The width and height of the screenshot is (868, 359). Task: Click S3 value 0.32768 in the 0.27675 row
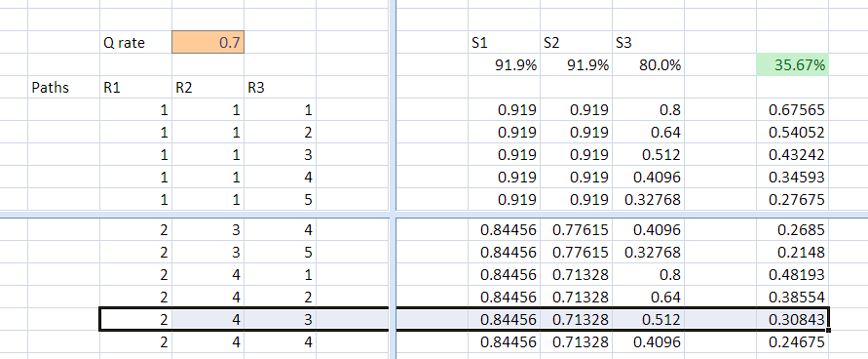648,199
